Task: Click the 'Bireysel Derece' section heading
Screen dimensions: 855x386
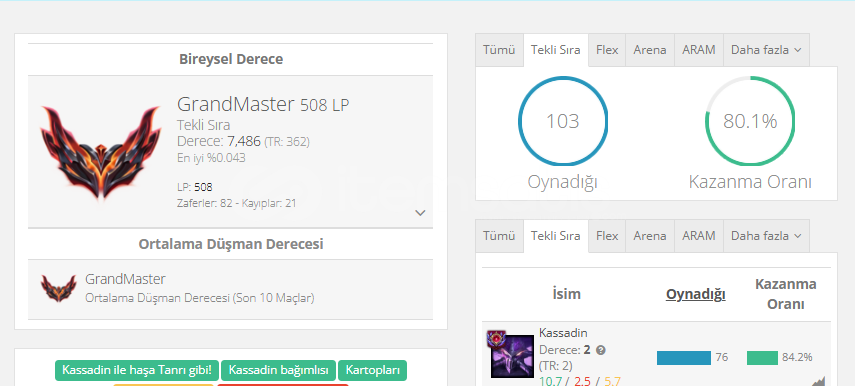Action: tap(231, 59)
